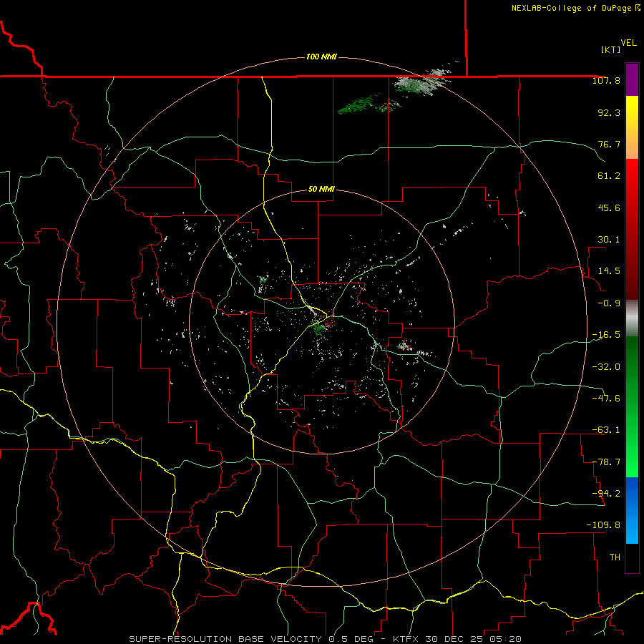Select the 30.1 legend value
The image size is (644, 644).
[609, 240]
